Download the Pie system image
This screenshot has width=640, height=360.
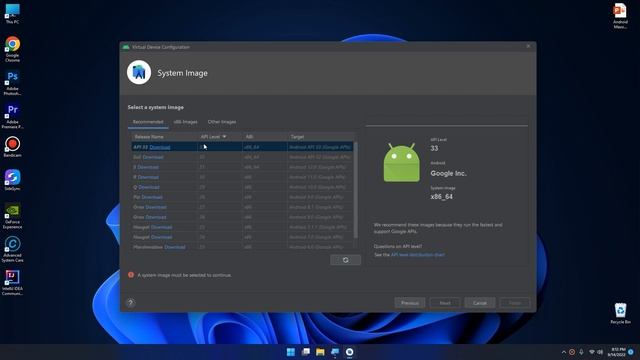152,197
